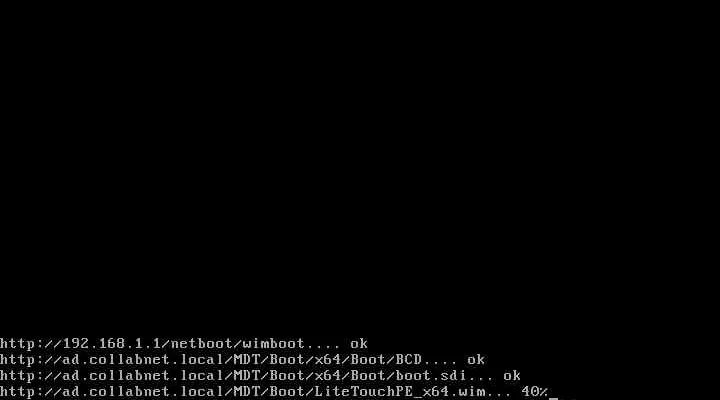The height and width of the screenshot is (400, 720).
Task: Click the 192.168.1.1 IP address text
Action: click(112, 344)
